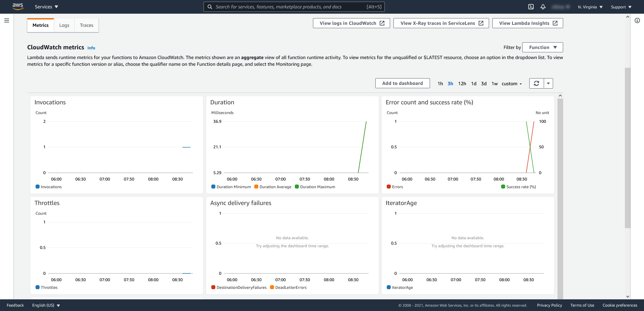This screenshot has height=311, width=644.
Task: Click View X-Ray traces in ServiceLens
Action: (x=441, y=23)
